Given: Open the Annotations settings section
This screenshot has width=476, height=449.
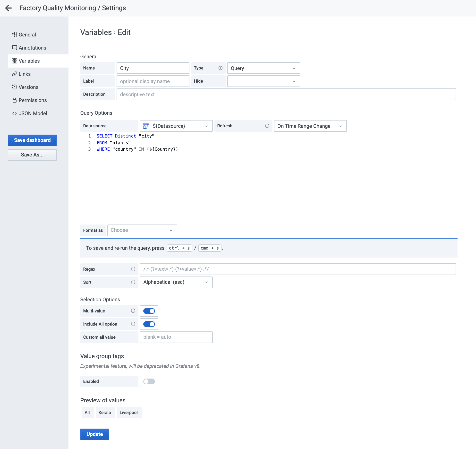Looking at the screenshot, I should [32, 48].
